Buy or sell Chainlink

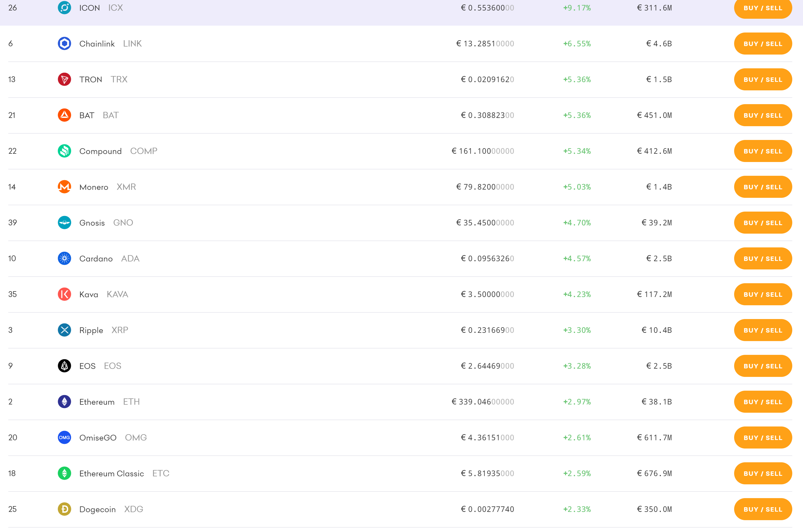pos(763,44)
